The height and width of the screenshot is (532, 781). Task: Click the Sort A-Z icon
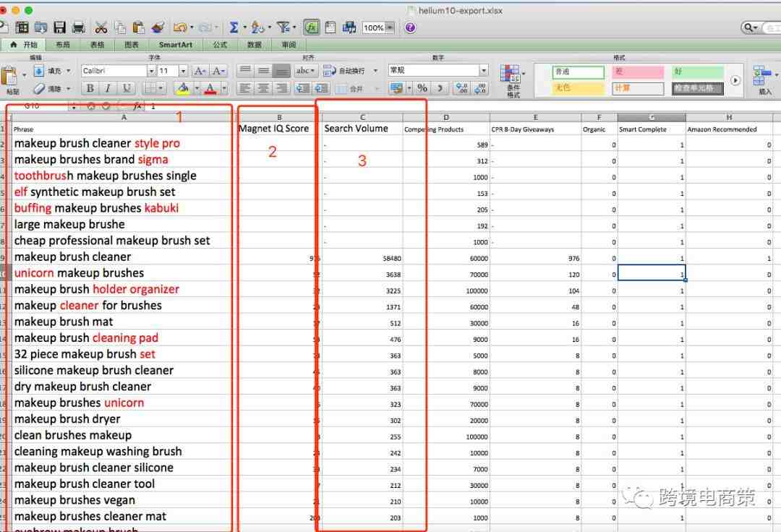257,27
